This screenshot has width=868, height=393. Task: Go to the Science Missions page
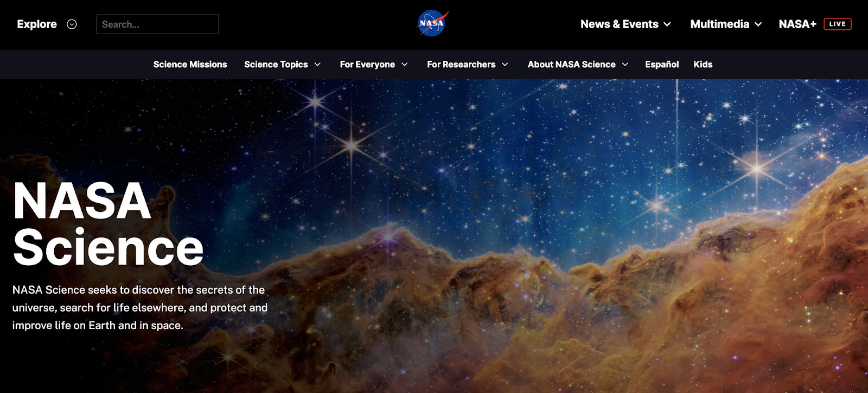(x=190, y=65)
